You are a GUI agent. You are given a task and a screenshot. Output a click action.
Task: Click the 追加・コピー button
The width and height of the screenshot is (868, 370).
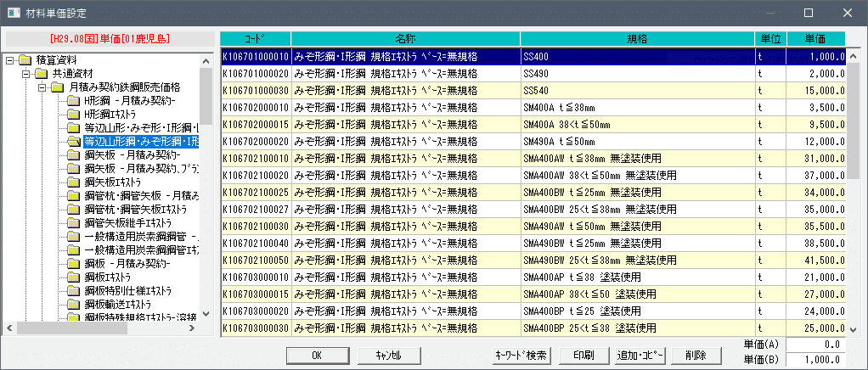pyautogui.click(x=641, y=355)
